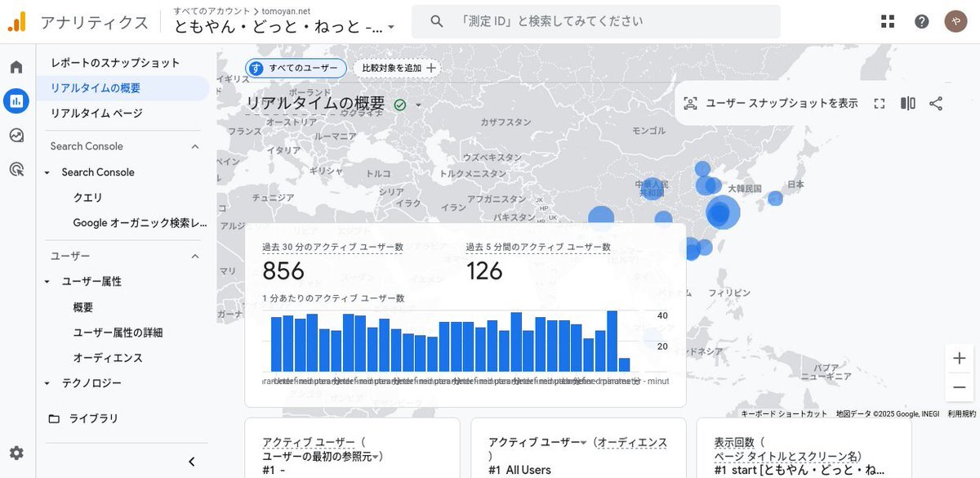The image size is (980, 478).
Task: Expand the テクノロジー tree item
Action: (x=47, y=383)
